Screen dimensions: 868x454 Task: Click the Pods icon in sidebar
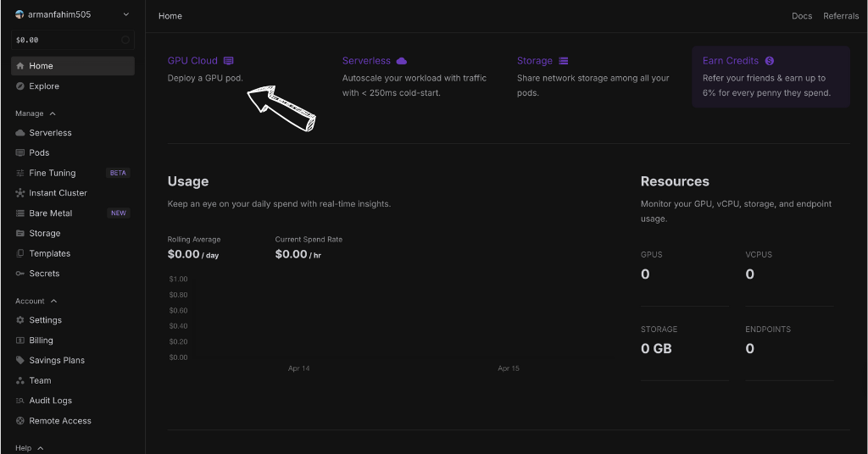pos(20,153)
